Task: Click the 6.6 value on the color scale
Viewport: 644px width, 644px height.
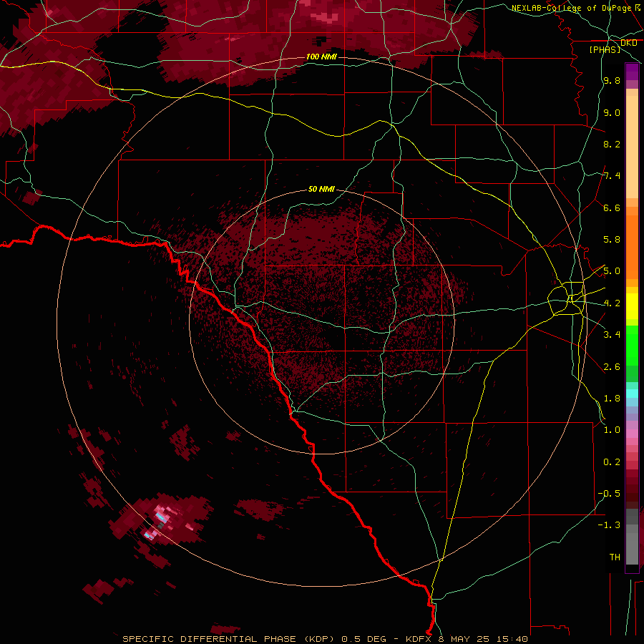Action: coord(612,208)
